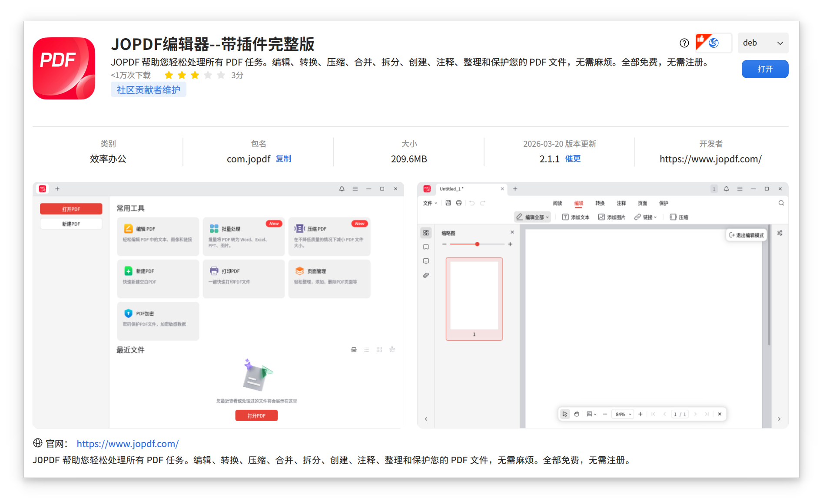Screen dimensions: 823x504
Task: Click the 效率办公 category value
Action: coord(108,159)
